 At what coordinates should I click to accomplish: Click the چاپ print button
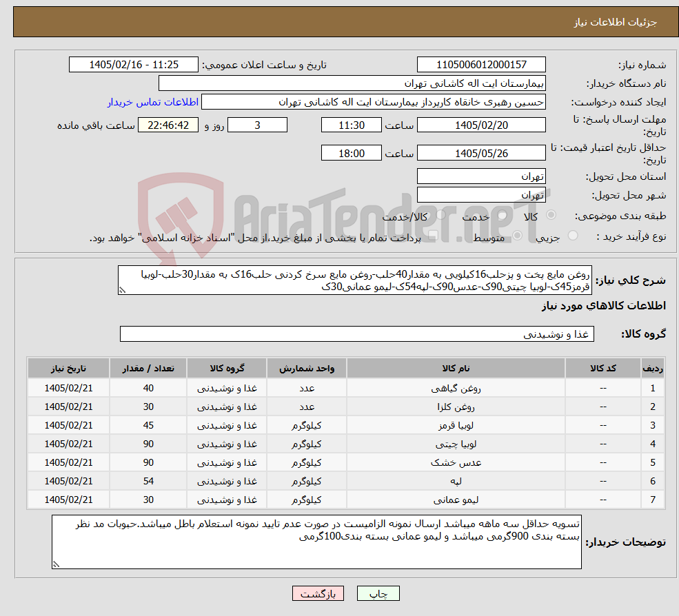tap(378, 593)
